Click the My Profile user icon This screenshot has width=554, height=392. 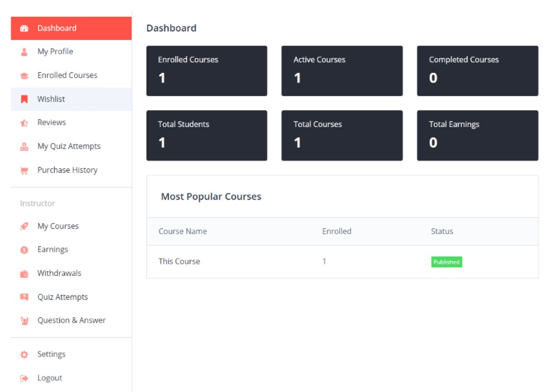click(24, 51)
